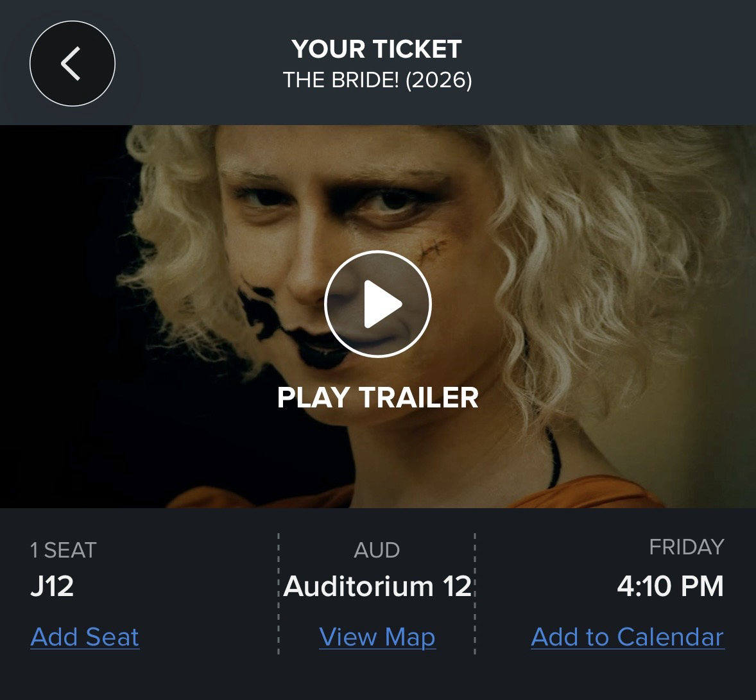Open the View Map link
Screen dimensions: 756x700
(377, 636)
